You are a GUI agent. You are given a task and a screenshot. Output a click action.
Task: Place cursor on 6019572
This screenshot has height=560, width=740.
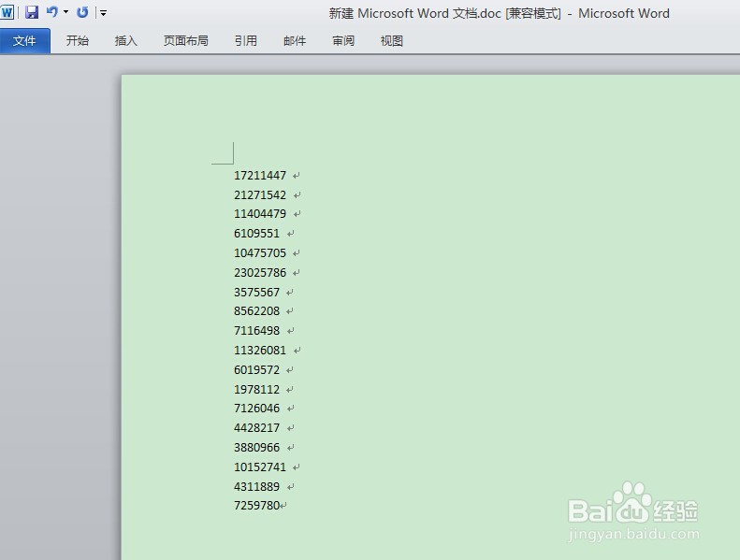[256, 370]
